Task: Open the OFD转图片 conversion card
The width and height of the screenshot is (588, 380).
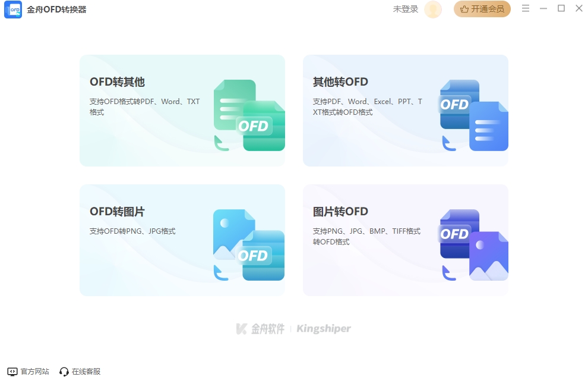Action: (x=182, y=239)
